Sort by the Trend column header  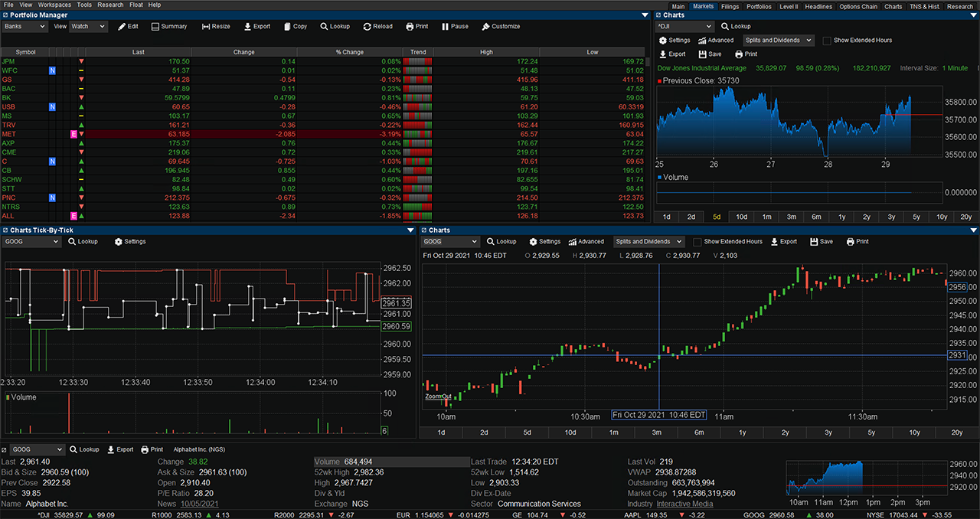418,52
